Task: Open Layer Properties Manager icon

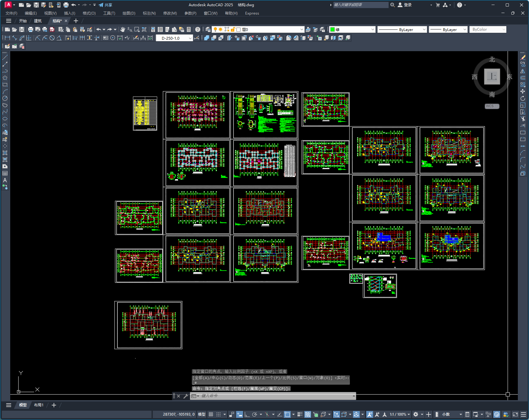Action: (208, 29)
